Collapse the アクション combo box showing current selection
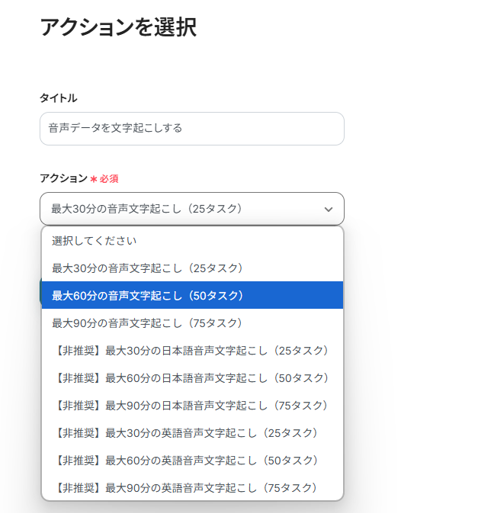Screen dimensions: 502x513 (192, 209)
